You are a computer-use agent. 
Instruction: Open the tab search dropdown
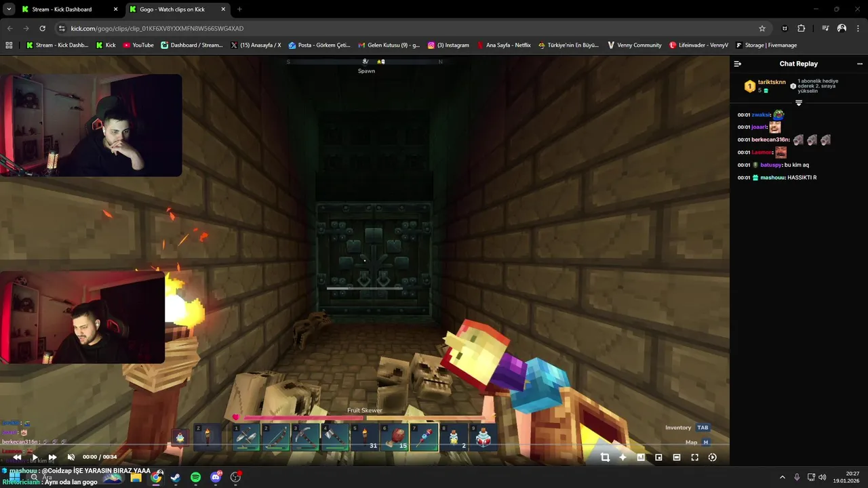coord(9,9)
